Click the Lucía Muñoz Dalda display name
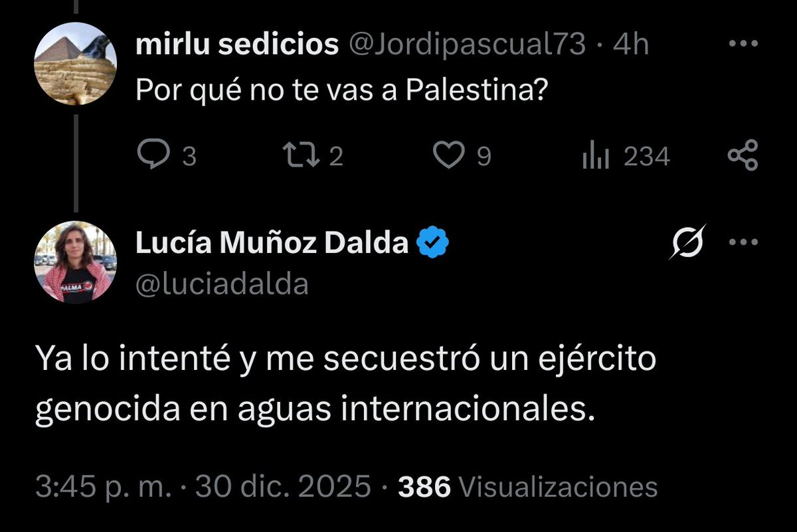The height and width of the screenshot is (532, 797). (x=272, y=244)
